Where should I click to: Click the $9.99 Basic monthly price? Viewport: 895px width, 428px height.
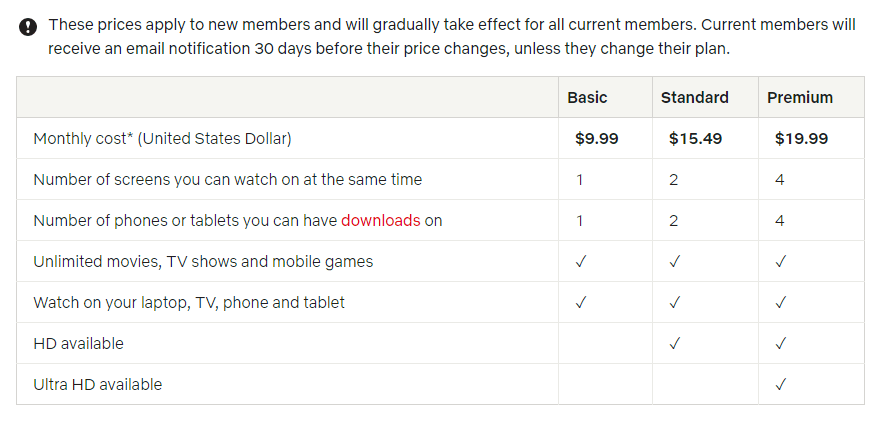[x=596, y=139]
